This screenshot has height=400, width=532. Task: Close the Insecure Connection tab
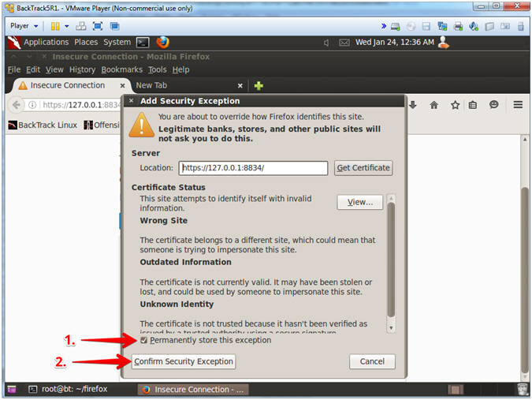(x=122, y=85)
